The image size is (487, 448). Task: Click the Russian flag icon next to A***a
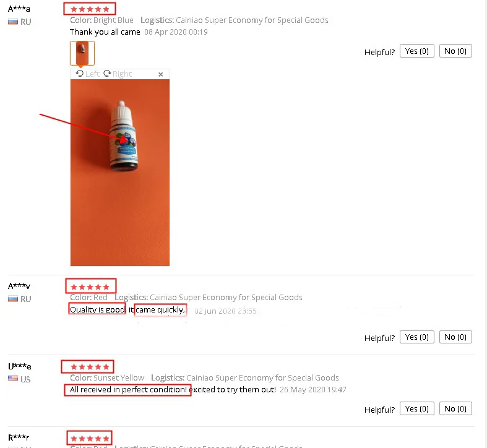(x=13, y=22)
